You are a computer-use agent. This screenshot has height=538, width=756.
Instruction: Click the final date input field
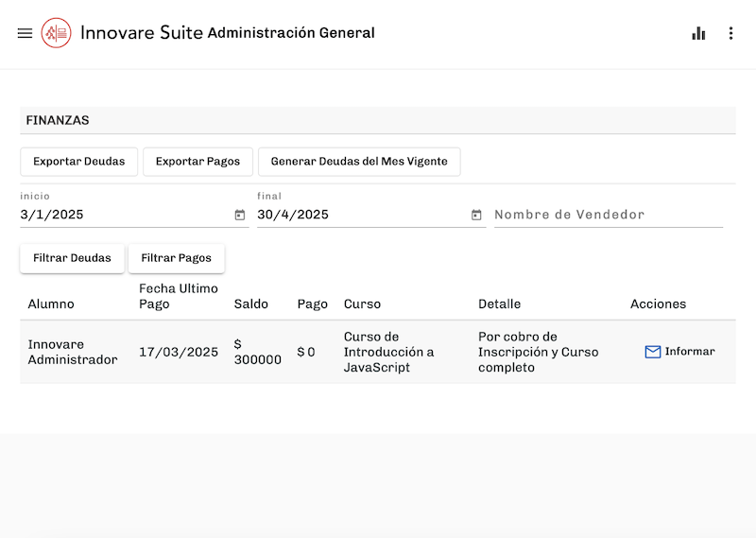[359, 215]
